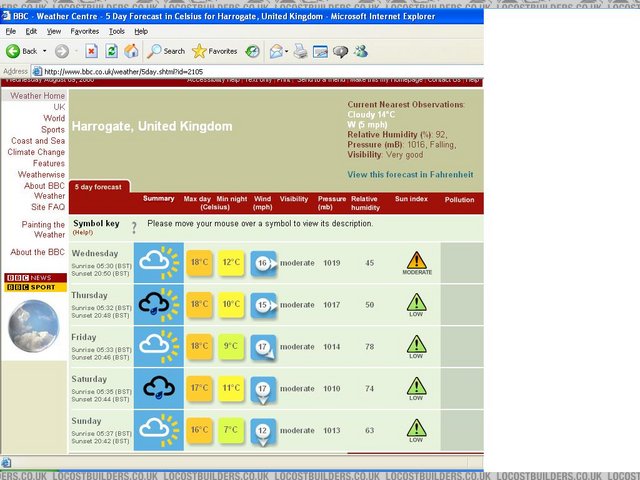Click Sunday's sunny intervals weather symbol
The height and width of the screenshot is (480, 640).
159,430
